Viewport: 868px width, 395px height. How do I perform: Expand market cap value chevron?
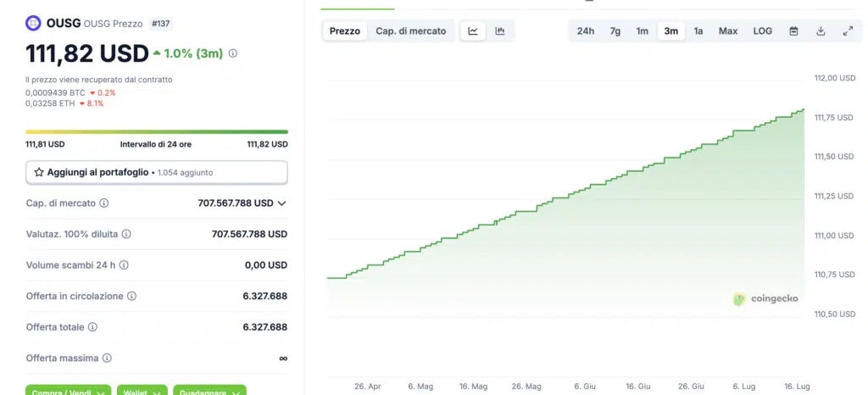pos(282,203)
